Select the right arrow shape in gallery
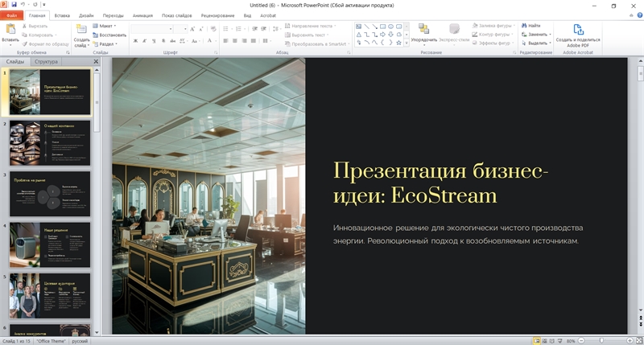This screenshot has width=644, height=345. point(383,35)
